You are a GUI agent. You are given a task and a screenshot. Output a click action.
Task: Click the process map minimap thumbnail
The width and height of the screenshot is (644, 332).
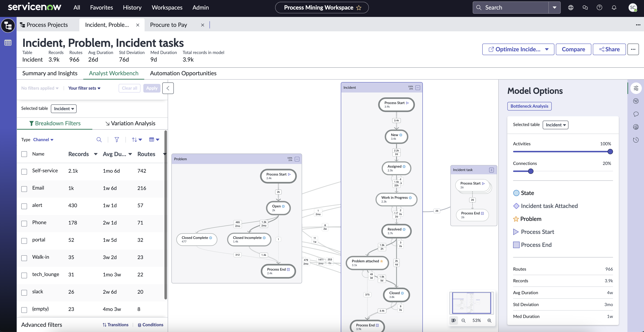click(x=471, y=303)
